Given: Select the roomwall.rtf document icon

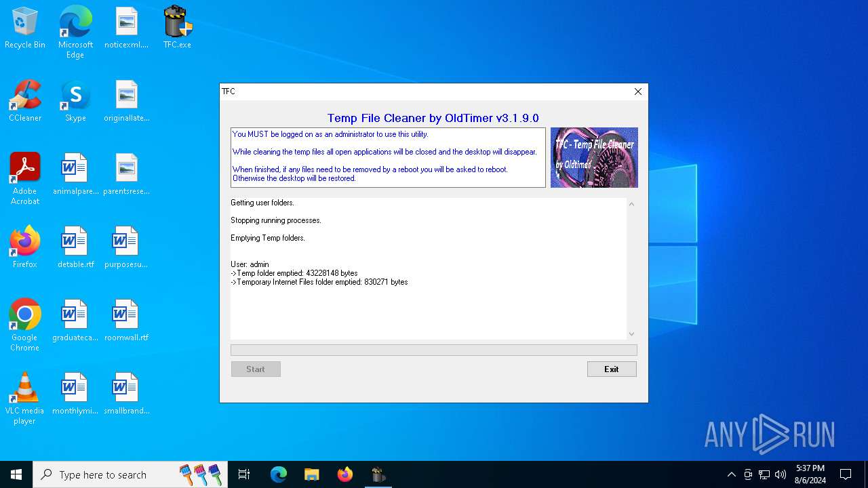Looking at the screenshot, I should click(126, 321).
